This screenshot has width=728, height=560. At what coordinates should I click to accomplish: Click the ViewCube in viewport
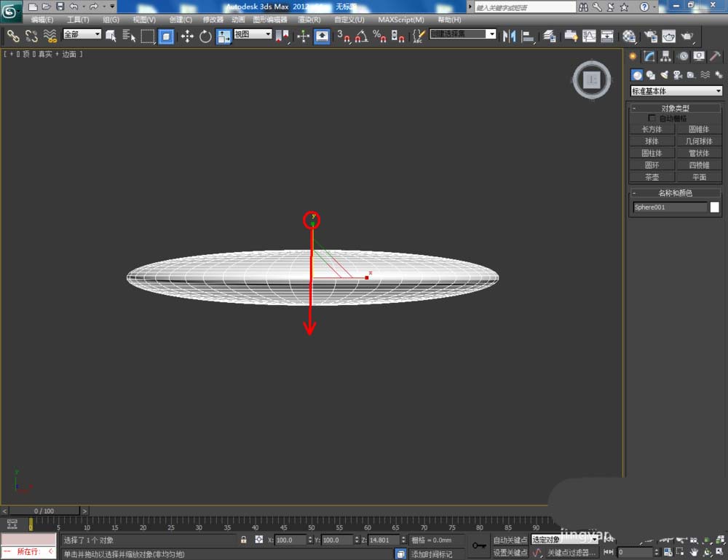[x=592, y=80]
